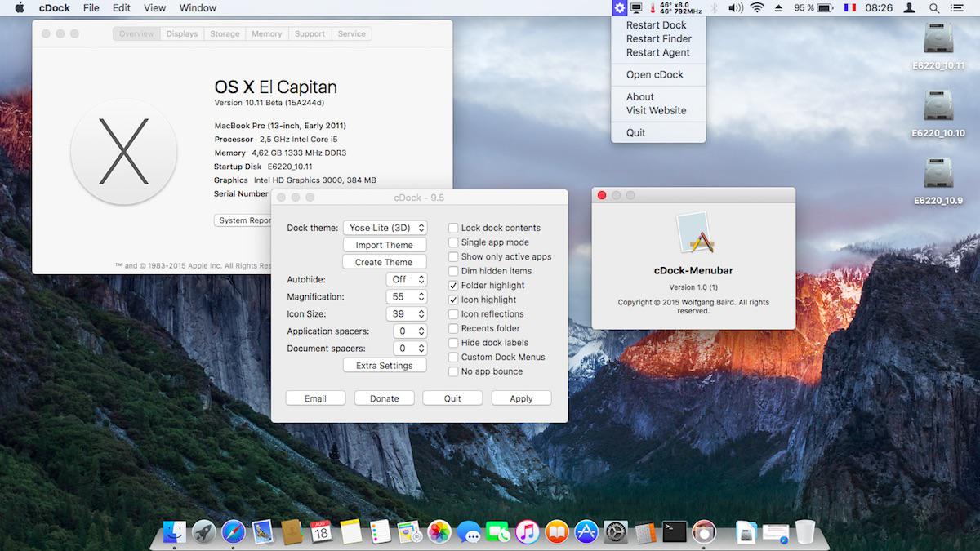The width and height of the screenshot is (980, 551).
Task: Toggle the Icon reflections checkbox
Action: tap(454, 314)
